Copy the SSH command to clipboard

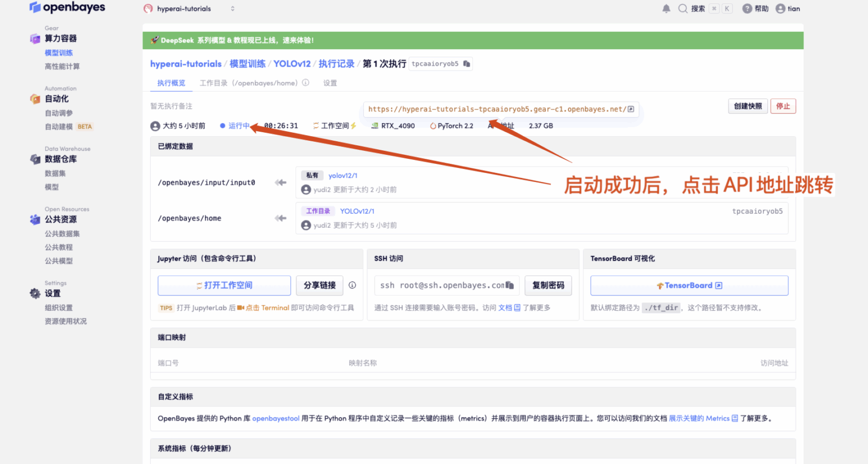(510, 285)
